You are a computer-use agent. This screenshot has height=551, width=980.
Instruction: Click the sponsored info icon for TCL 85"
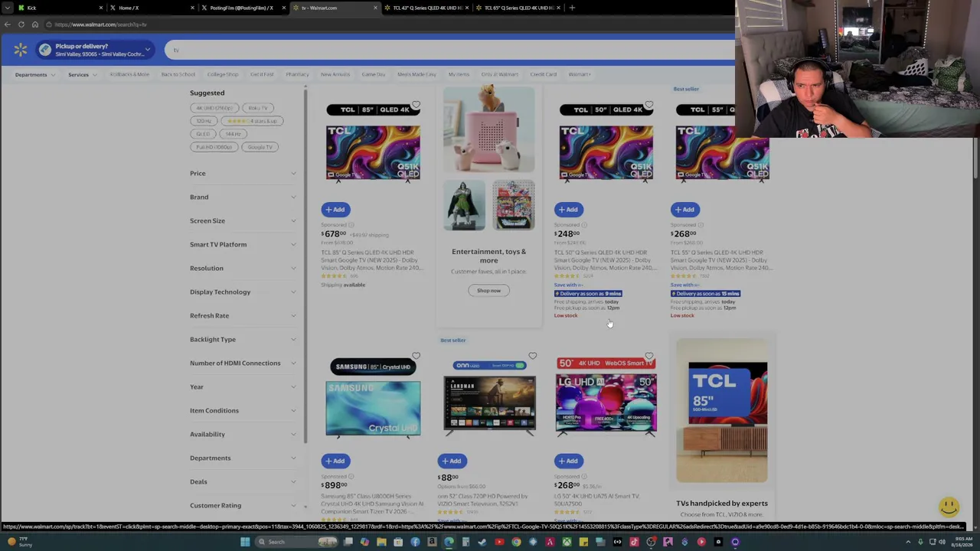(351, 225)
